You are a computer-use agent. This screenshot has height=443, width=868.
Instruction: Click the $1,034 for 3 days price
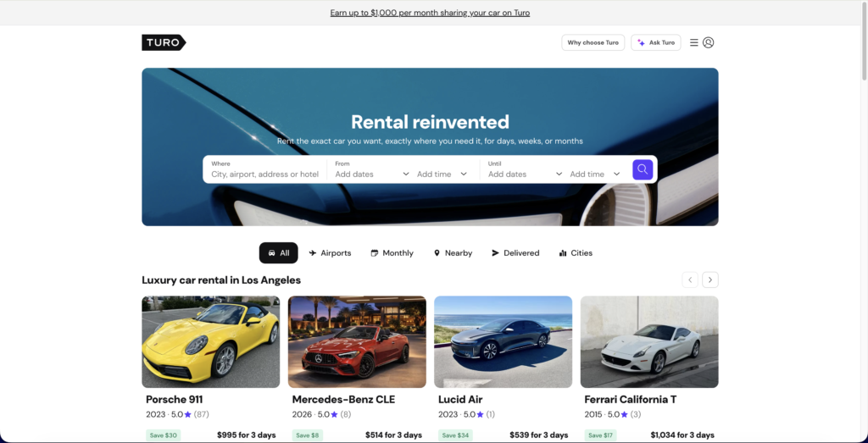point(682,435)
